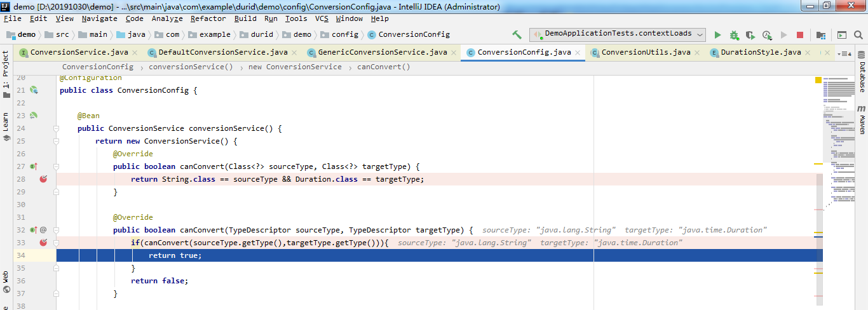Run with Coverage shield icon
This screenshot has width=868, height=310.
750,35
